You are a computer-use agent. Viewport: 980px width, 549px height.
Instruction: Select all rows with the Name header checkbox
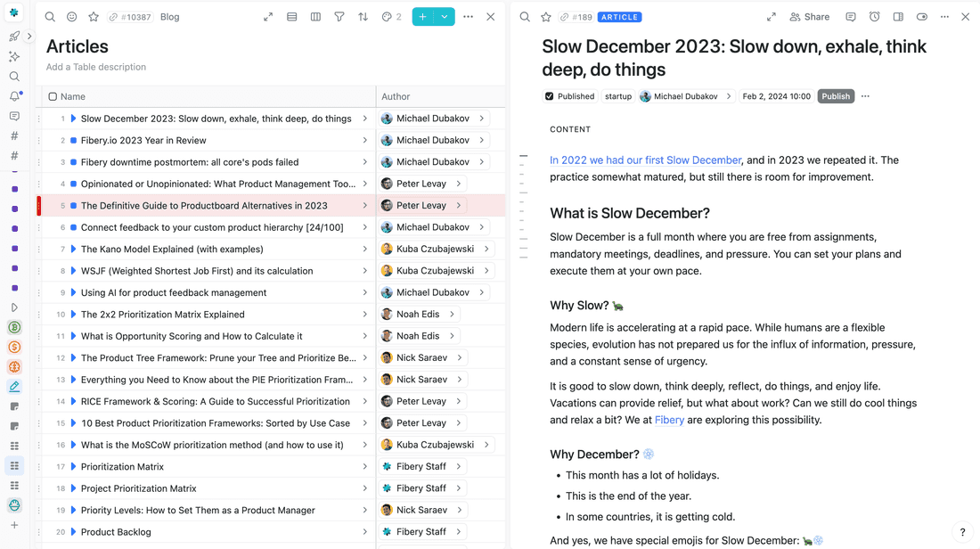click(53, 96)
